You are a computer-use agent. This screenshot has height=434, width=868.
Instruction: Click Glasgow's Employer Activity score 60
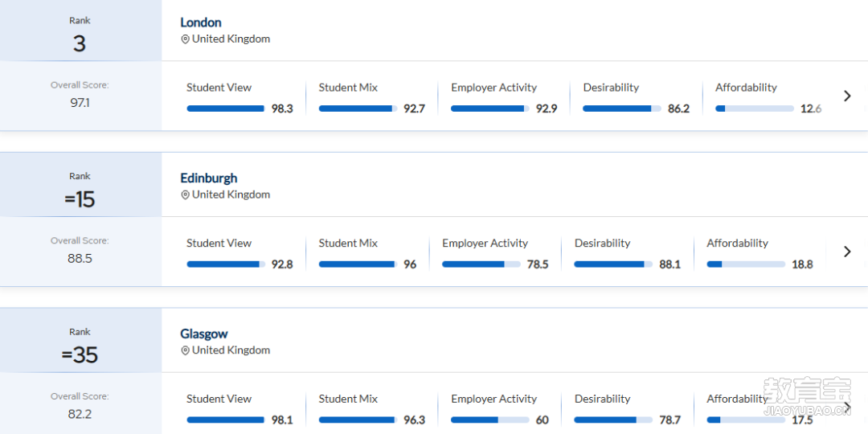(542, 420)
